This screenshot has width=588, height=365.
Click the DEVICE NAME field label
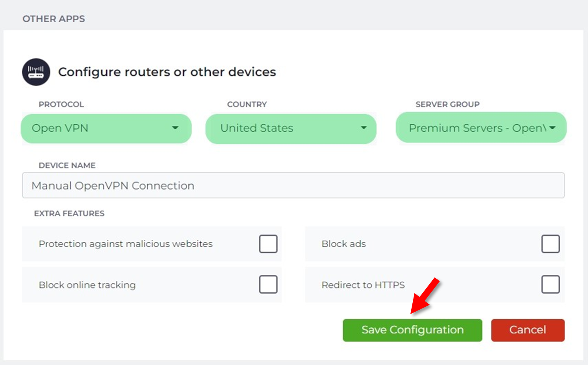67,165
